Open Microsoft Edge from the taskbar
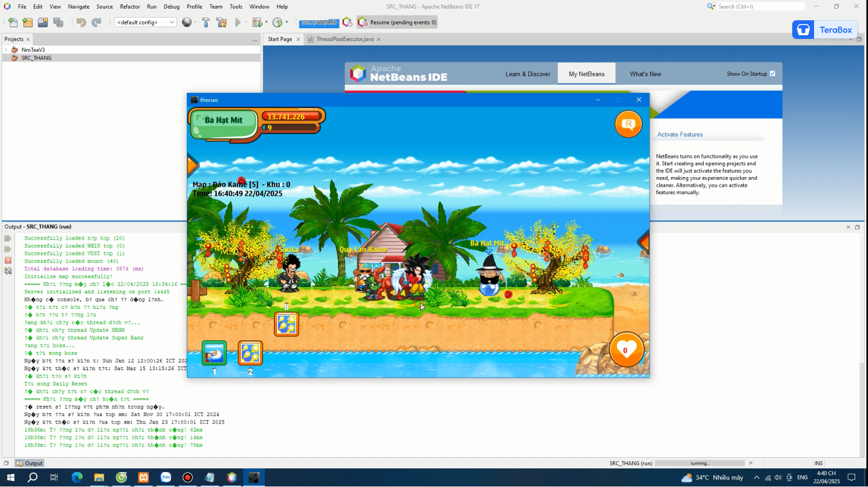868x487 pixels. point(77,477)
